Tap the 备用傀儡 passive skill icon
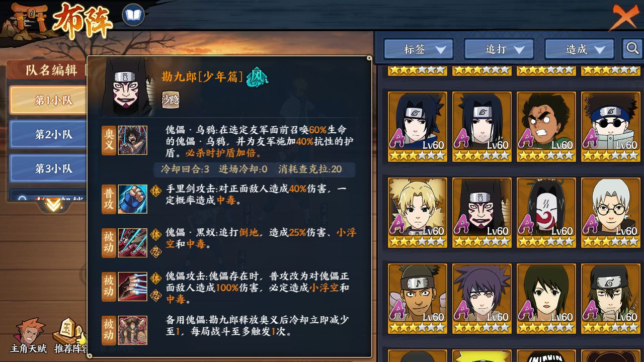 pos(132,330)
